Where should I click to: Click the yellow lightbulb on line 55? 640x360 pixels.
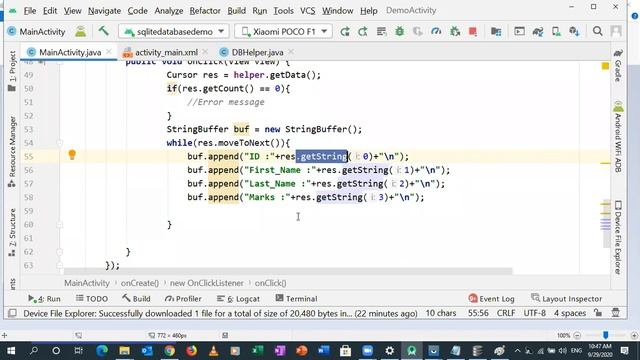pos(72,155)
